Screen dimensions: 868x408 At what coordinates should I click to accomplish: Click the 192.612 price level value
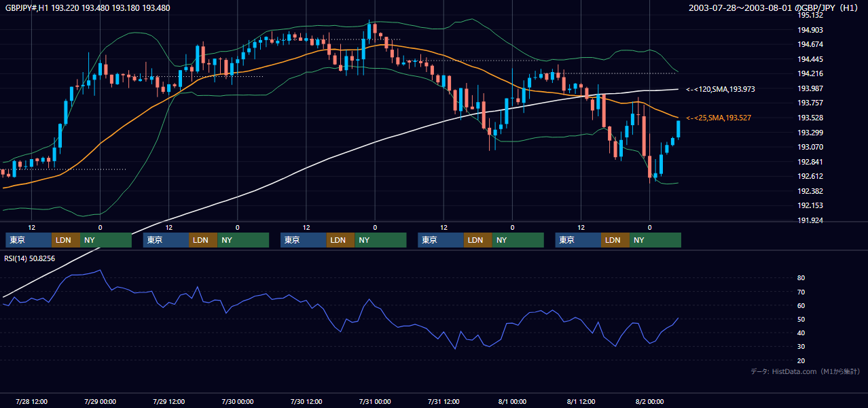(810, 176)
